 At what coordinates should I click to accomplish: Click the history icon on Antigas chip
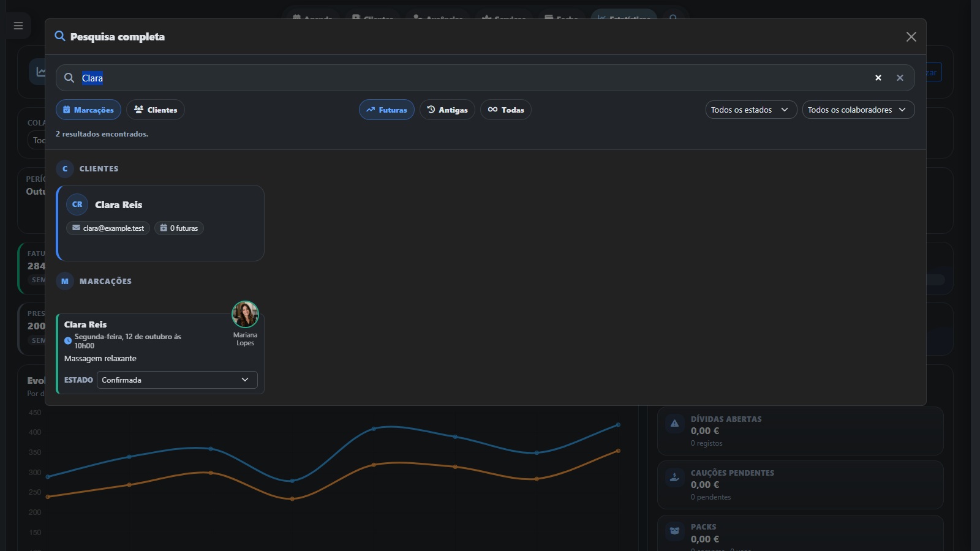click(431, 110)
